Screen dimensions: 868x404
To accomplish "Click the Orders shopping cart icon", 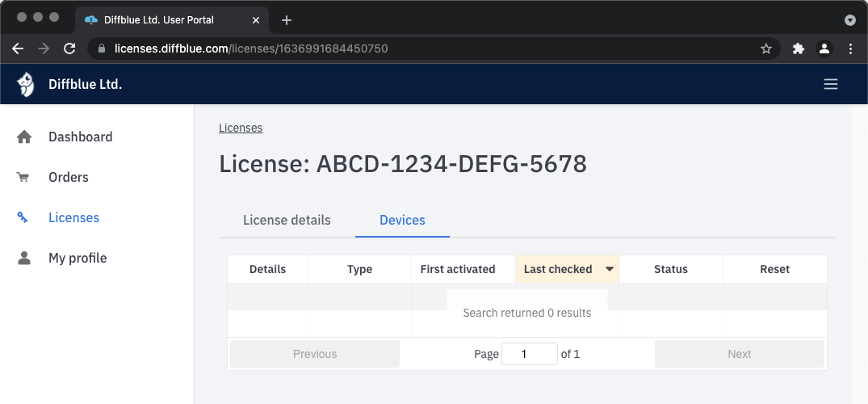I will (23, 178).
